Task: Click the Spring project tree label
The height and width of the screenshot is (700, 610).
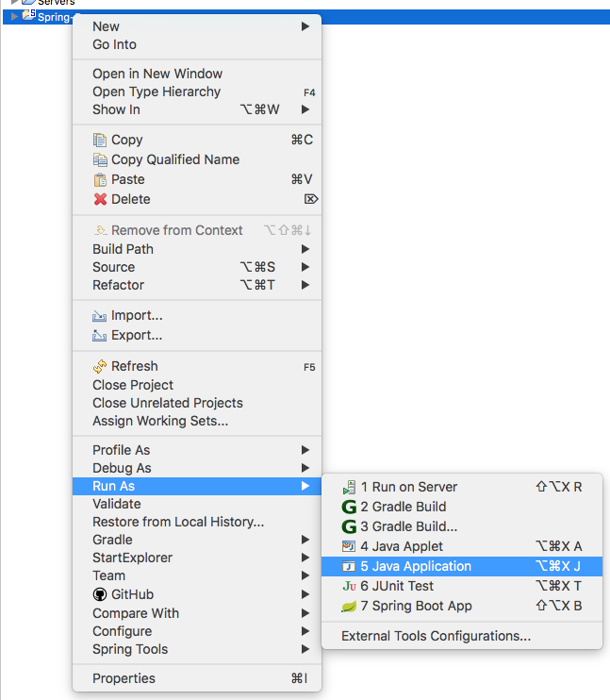Action: pos(54,17)
